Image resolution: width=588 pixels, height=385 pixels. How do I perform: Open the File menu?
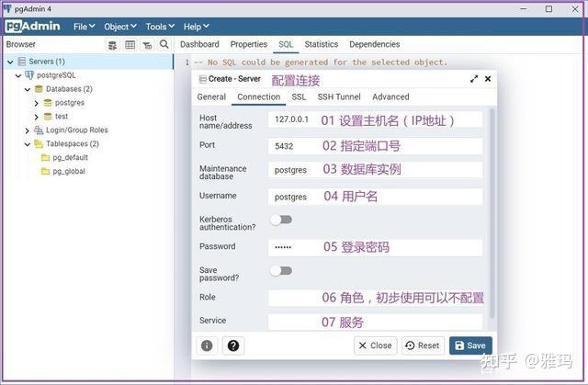click(84, 27)
